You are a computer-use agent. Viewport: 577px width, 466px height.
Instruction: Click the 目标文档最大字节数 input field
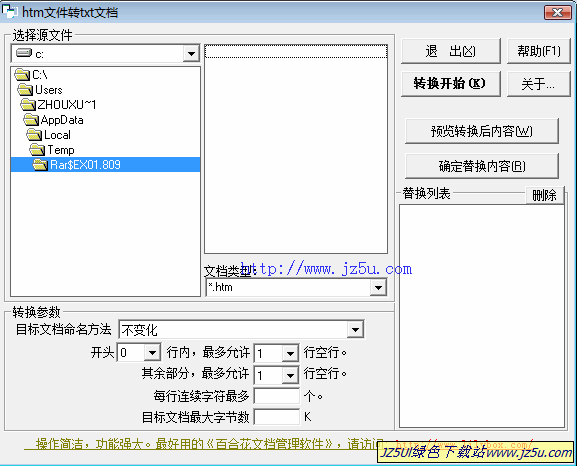[x=277, y=417]
